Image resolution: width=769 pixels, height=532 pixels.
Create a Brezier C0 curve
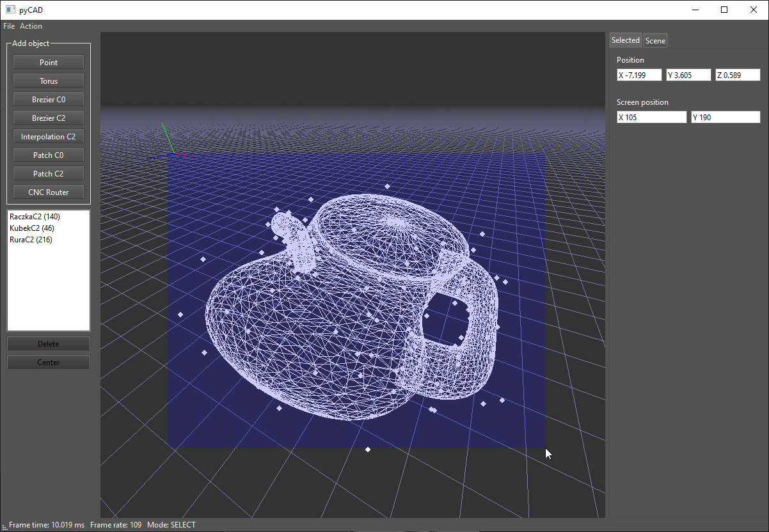pos(48,99)
